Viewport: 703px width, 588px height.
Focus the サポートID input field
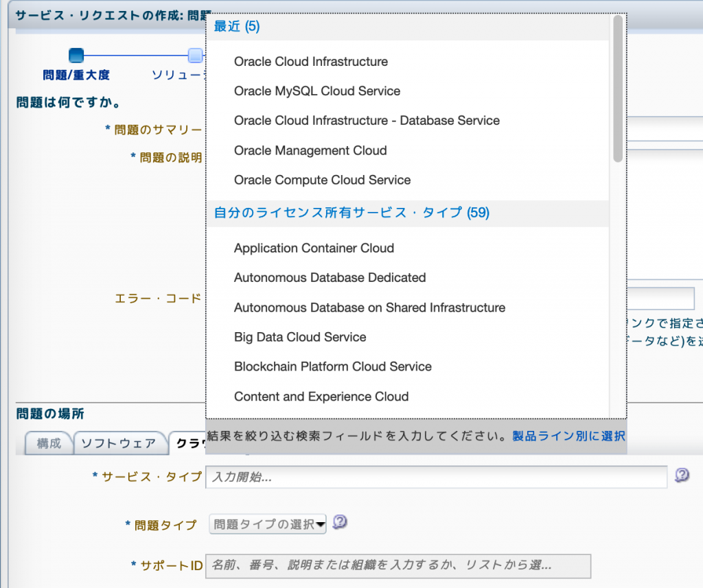(398, 566)
